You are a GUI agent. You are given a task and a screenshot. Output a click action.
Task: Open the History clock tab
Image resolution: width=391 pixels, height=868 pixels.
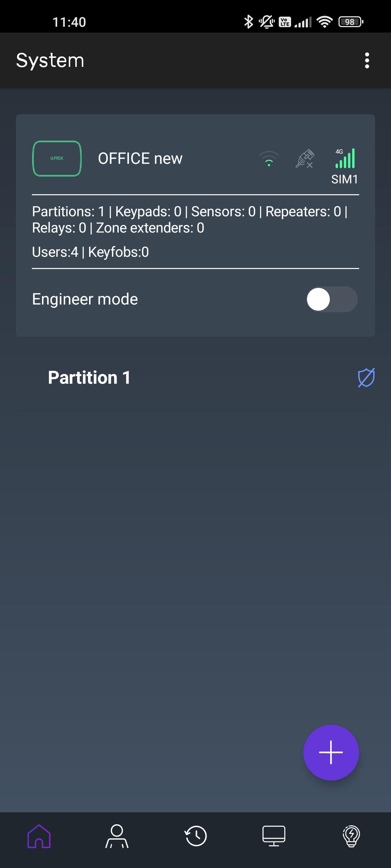[x=195, y=836]
